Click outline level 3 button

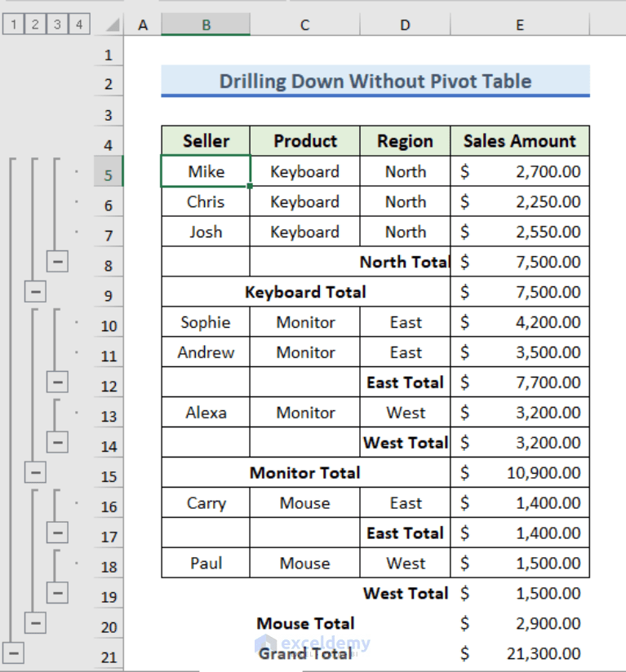coord(55,24)
